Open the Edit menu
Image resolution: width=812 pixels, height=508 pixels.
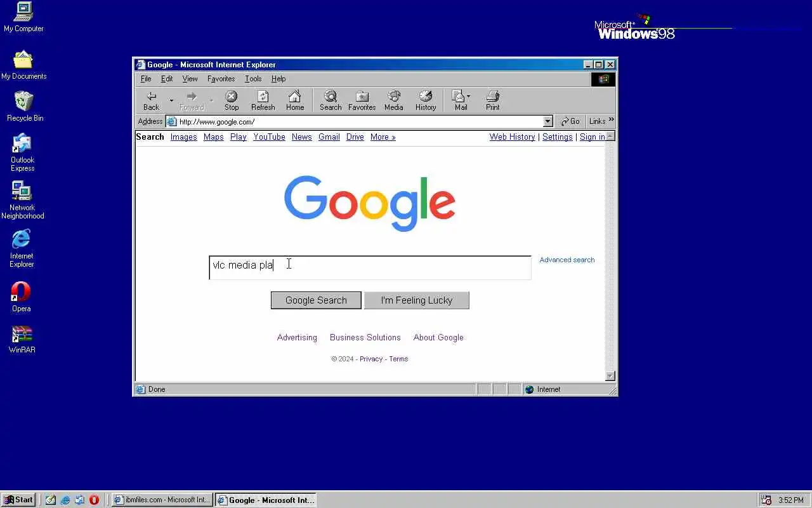point(167,79)
